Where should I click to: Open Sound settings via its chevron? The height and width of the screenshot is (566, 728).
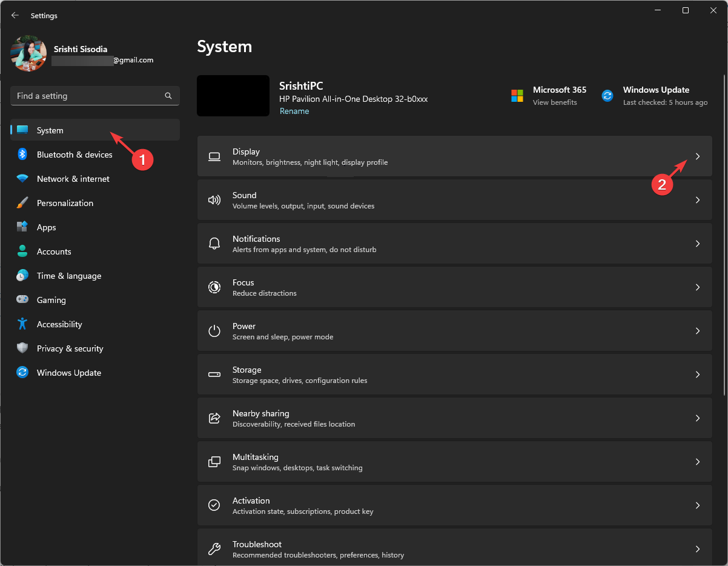pos(697,199)
